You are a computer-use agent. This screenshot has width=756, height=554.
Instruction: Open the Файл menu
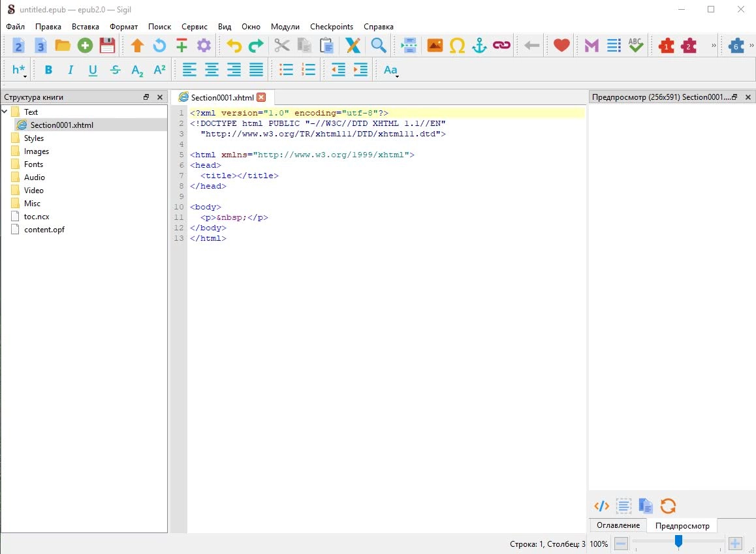[x=16, y=27]
